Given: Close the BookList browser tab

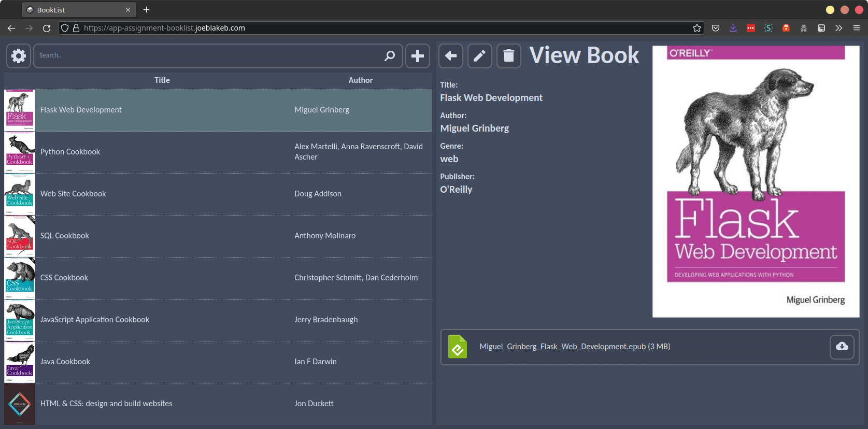Looking at the screenshot, I should point(128,10).
